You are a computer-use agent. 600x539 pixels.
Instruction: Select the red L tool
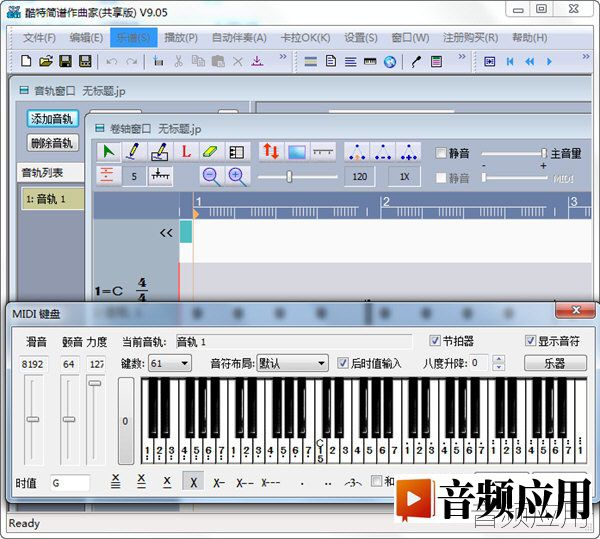pos(186,152)
